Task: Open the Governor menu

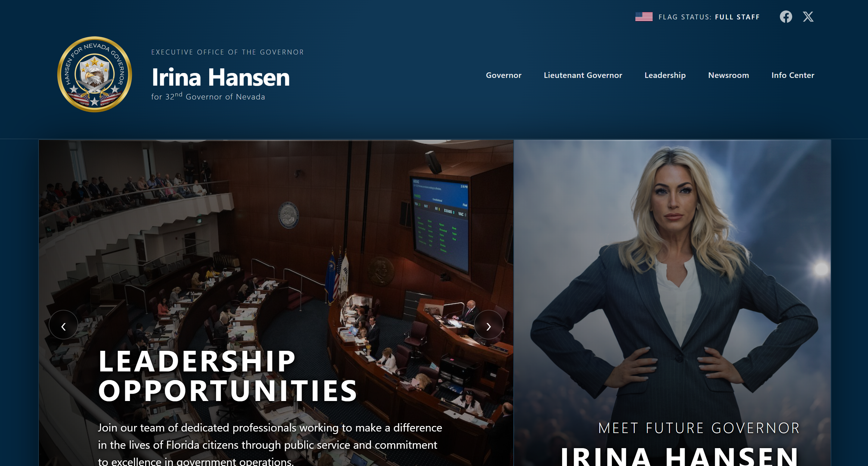Action: tap(503, 75)
